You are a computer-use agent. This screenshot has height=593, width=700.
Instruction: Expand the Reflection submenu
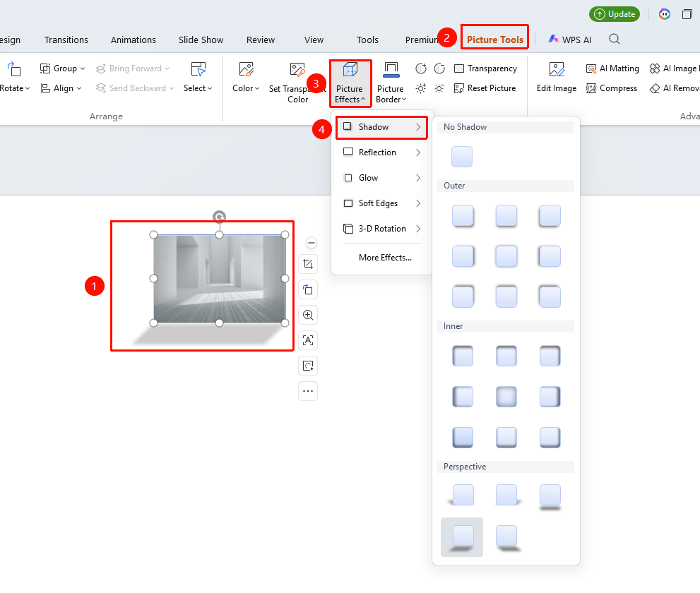(x=381, y=152)
